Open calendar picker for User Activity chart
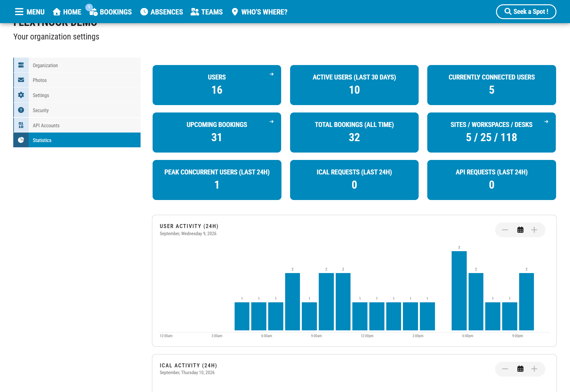This screenshot has height=392, width=570. [520, 230]
